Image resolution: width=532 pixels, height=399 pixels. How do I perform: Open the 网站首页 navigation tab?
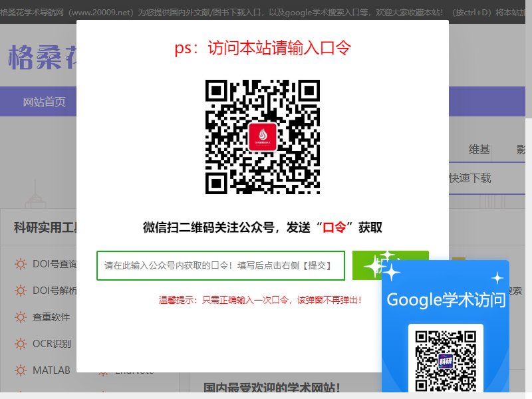(44, 102)
